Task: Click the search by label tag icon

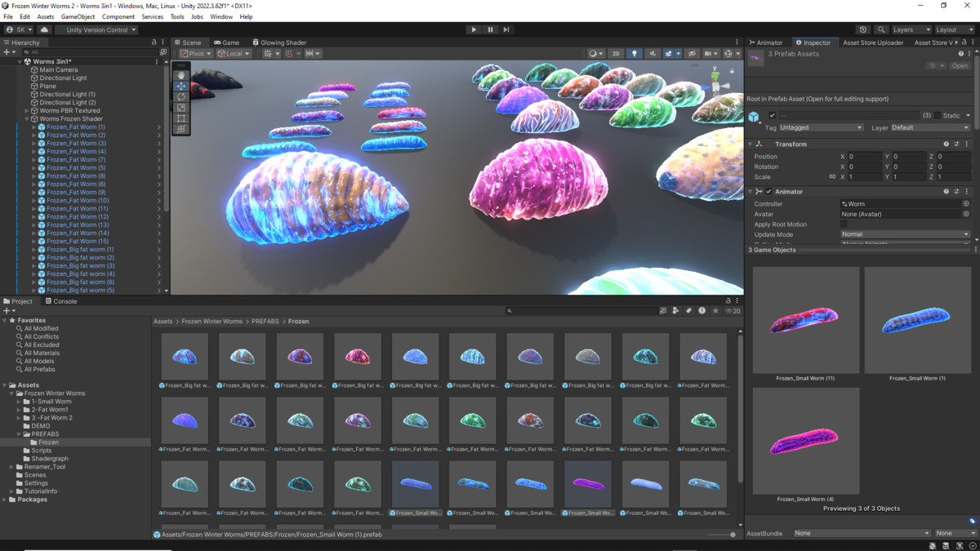Action: 688,311
